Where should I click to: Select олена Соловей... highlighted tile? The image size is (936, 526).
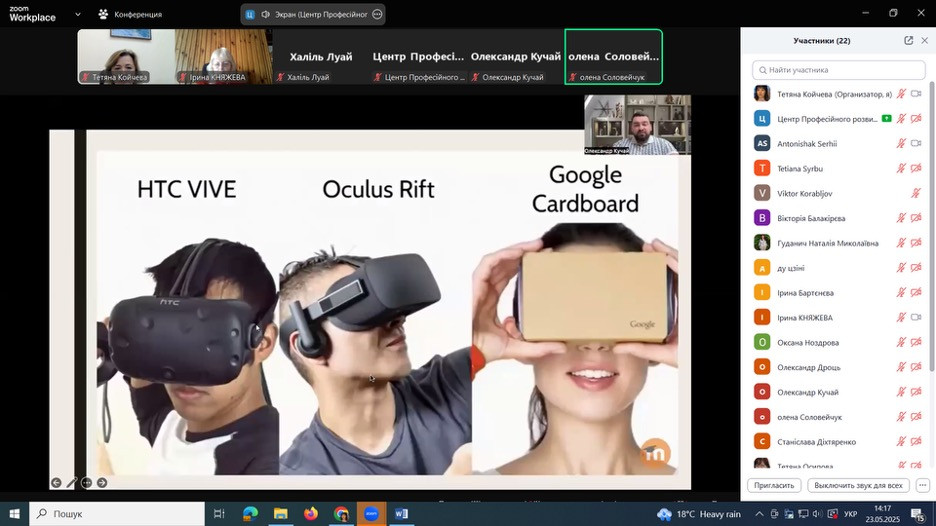(x=614, y=57)
